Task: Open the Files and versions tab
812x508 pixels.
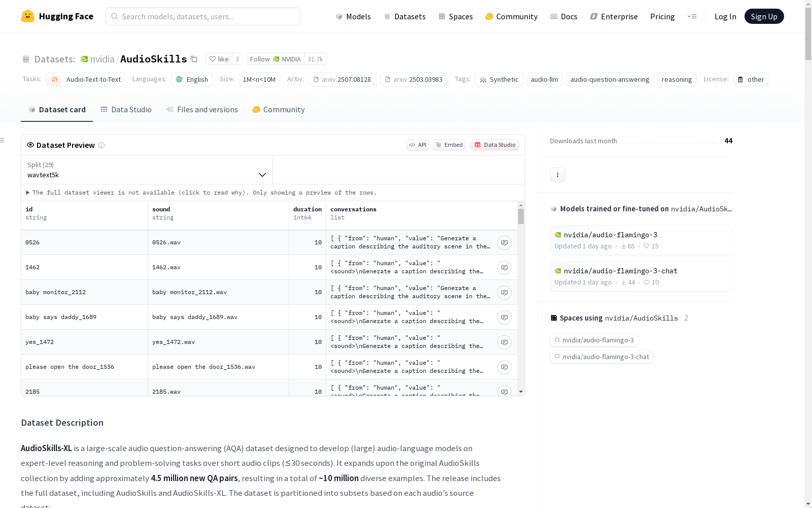Action: pyautogui.click(x=202, y=110)
